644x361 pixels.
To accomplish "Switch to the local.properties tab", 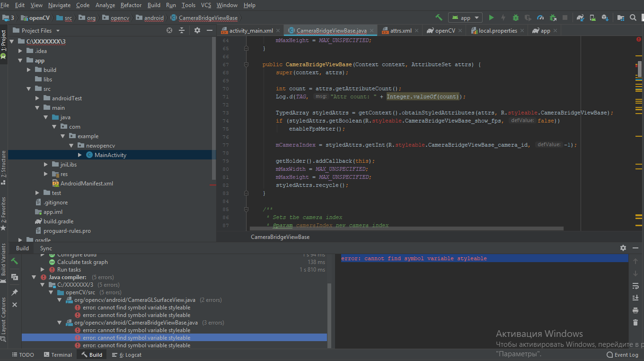I will click(x=498, y=31).
